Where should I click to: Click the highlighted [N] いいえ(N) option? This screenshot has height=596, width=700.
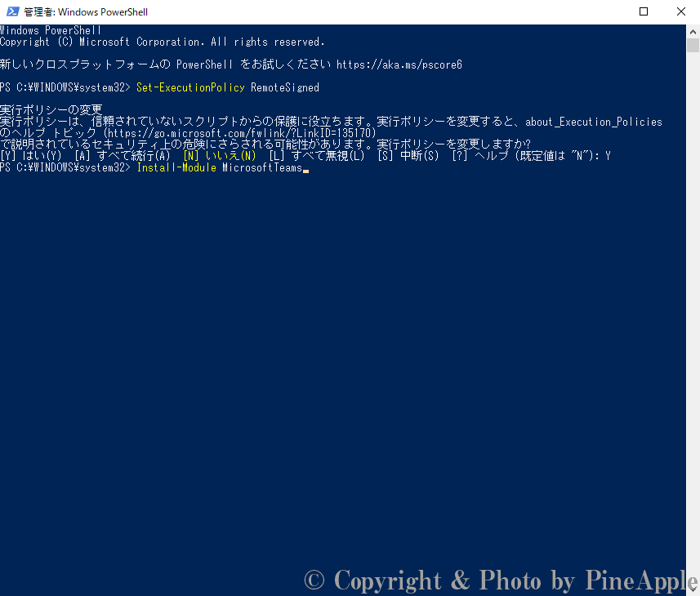tap(220, 156)
